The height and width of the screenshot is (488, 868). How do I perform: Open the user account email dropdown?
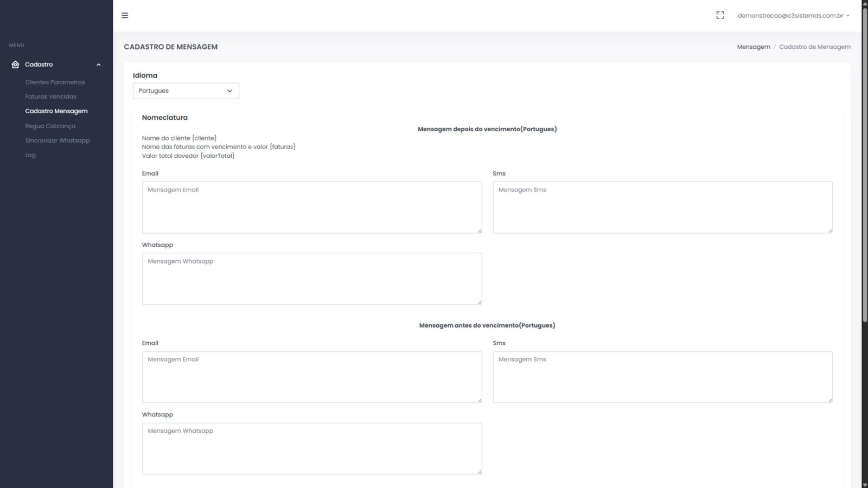pos(793,16)
